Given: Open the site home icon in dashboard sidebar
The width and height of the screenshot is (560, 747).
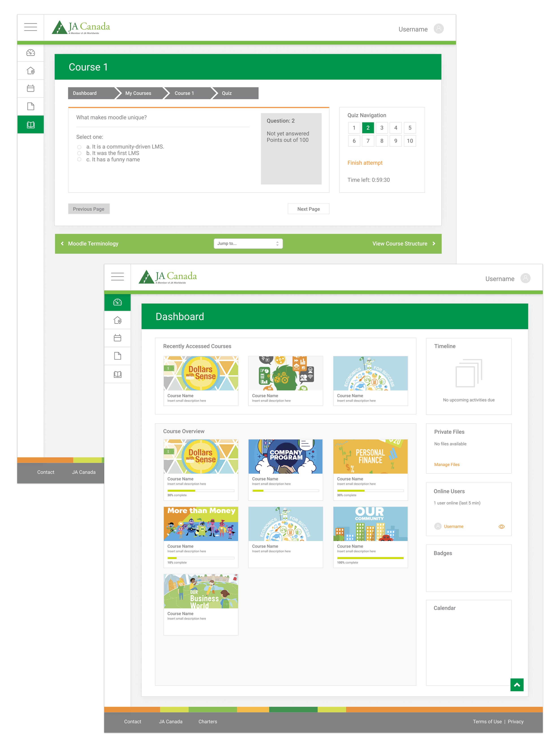Looking at the screenshot, I should [117, 320].
